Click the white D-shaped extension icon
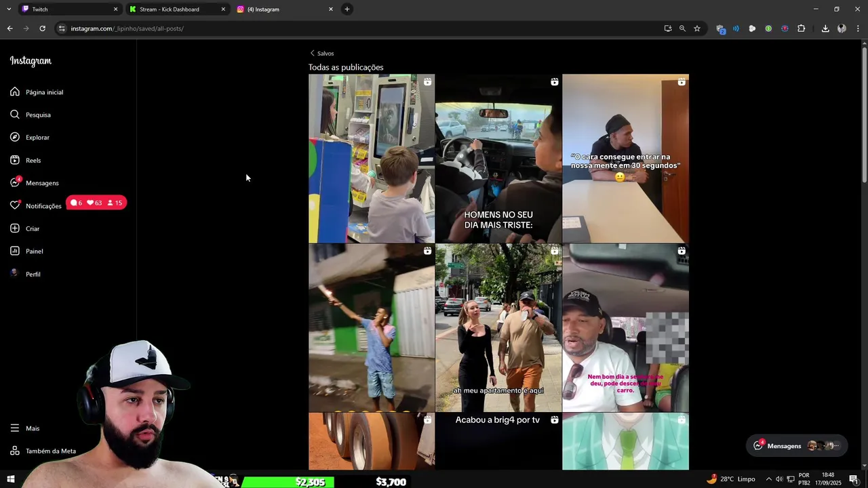Image resolution: width=868 pixels, height=488 pixels. coord(752,28)
